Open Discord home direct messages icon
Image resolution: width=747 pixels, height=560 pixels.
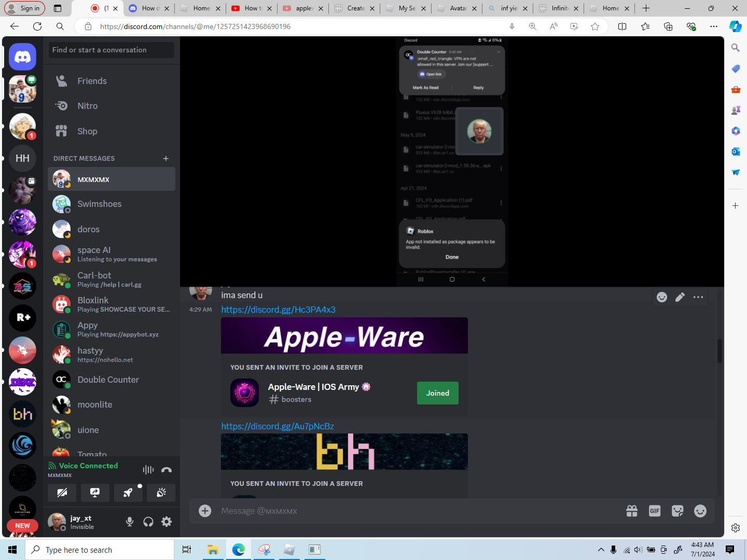click(22, 57)
